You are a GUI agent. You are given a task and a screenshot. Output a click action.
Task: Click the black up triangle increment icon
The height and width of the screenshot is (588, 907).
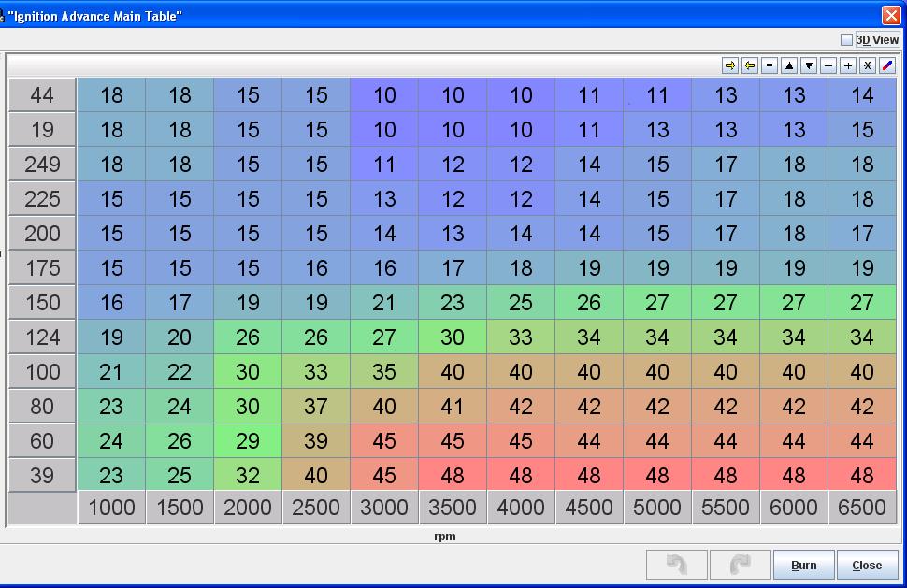click(789, 65)
